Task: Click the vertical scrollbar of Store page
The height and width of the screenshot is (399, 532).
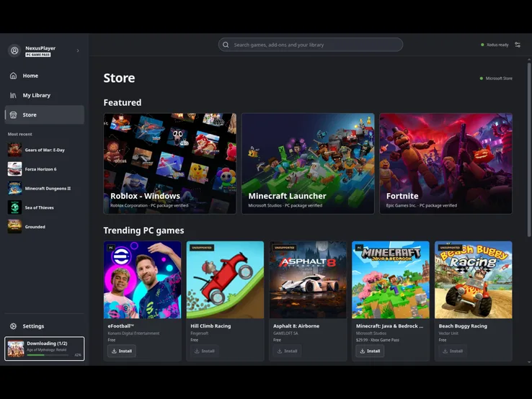Action: click(529, 149)
